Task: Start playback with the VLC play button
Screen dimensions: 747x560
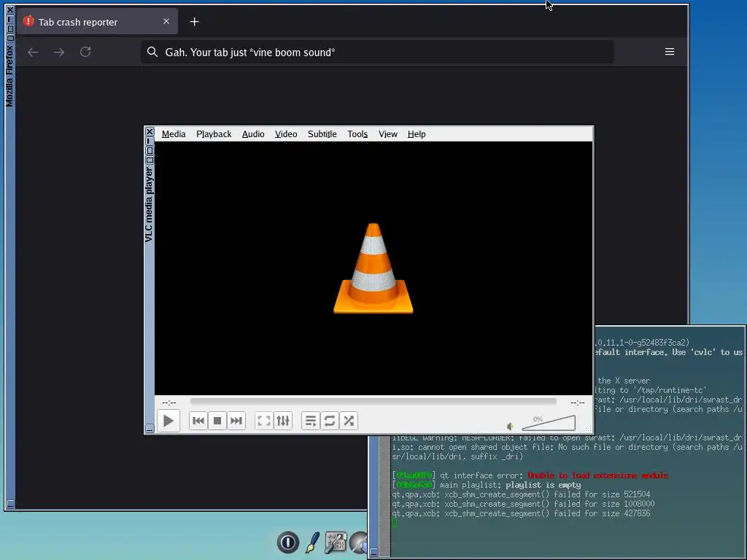Action: (x=169, y=421)
